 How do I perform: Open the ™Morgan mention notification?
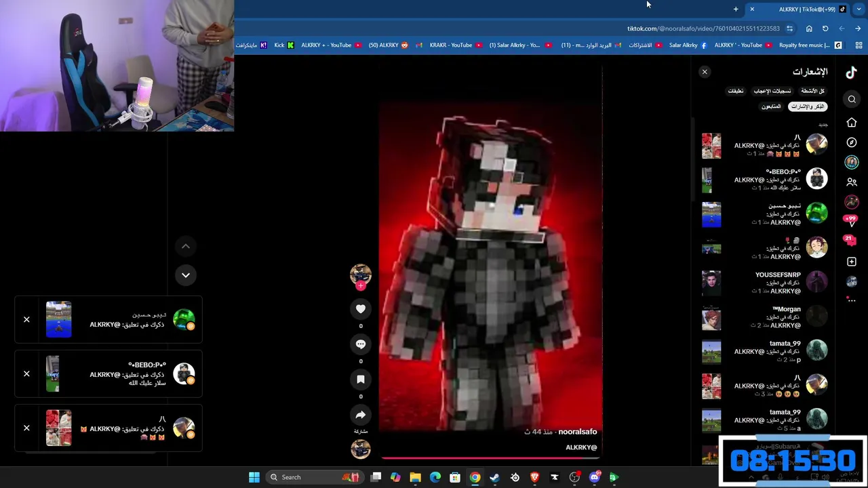tap(764, 317)
